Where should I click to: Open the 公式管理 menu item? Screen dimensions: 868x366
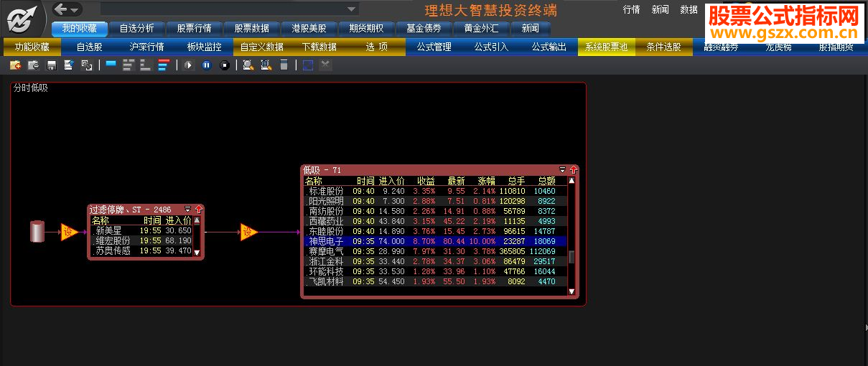[434, 47]
